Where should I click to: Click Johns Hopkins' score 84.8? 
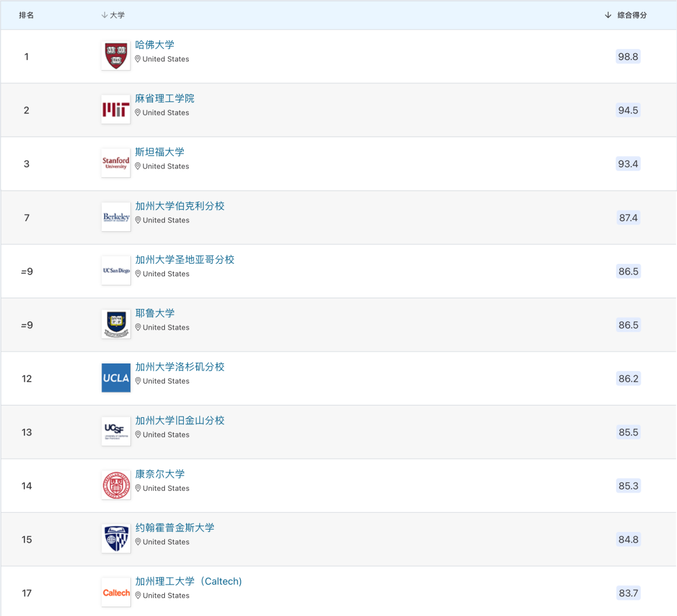[628, 539]
